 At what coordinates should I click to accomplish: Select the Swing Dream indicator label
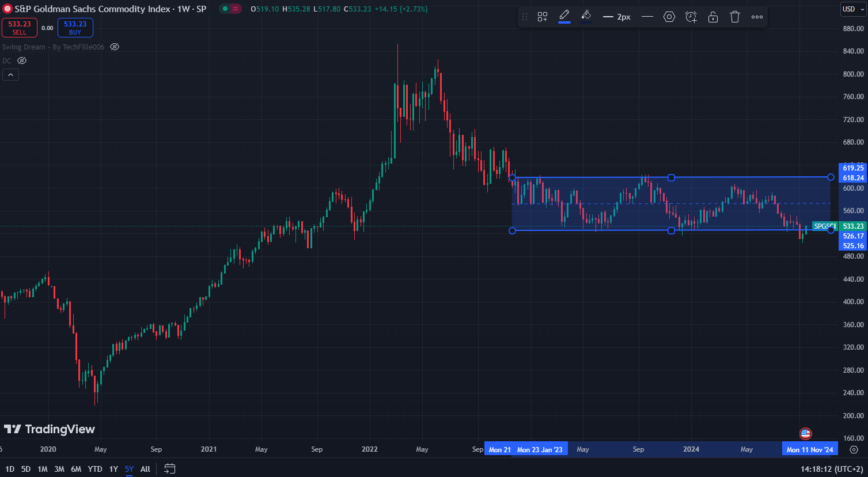[54, 47]
